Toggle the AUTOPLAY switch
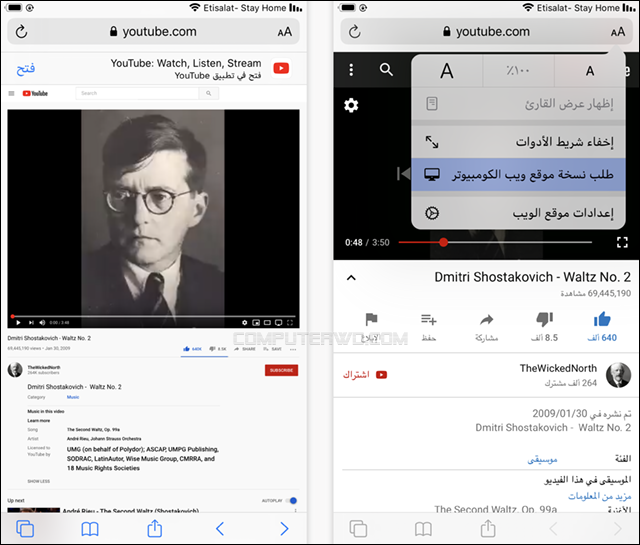This screenshot has width=640, height=545. (291, 501)
